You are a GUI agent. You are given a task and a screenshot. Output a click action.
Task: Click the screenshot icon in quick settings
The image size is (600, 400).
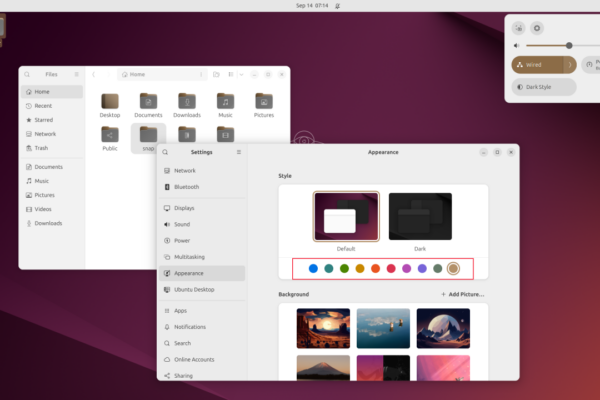[518, 28]
